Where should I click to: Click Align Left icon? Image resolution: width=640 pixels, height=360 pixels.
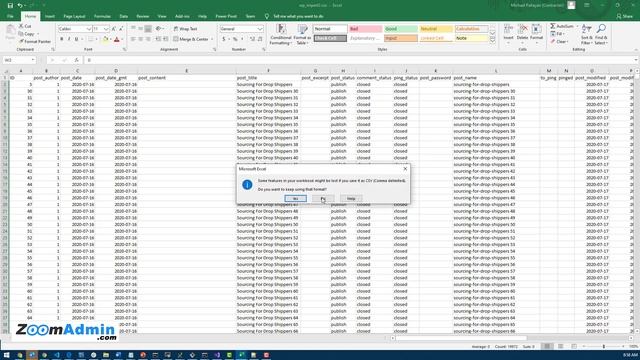[133, 39]
